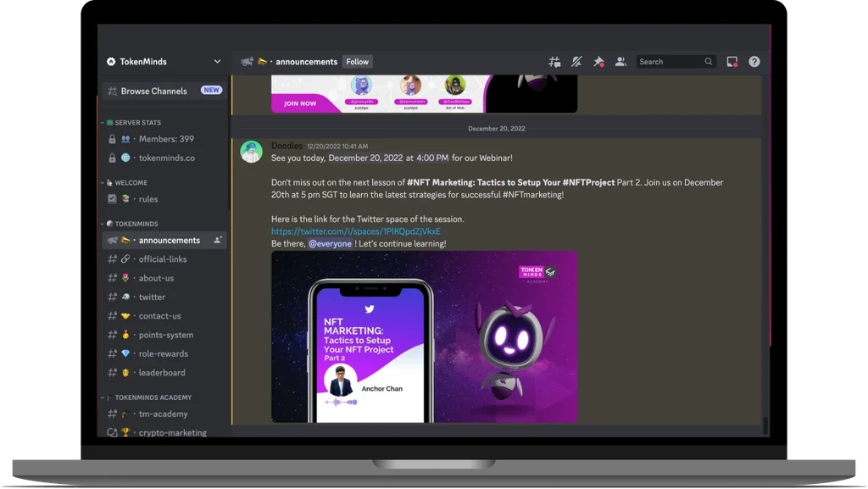Collapse the TOKENMINDS category
868x489 pixels.
point(130,224)
